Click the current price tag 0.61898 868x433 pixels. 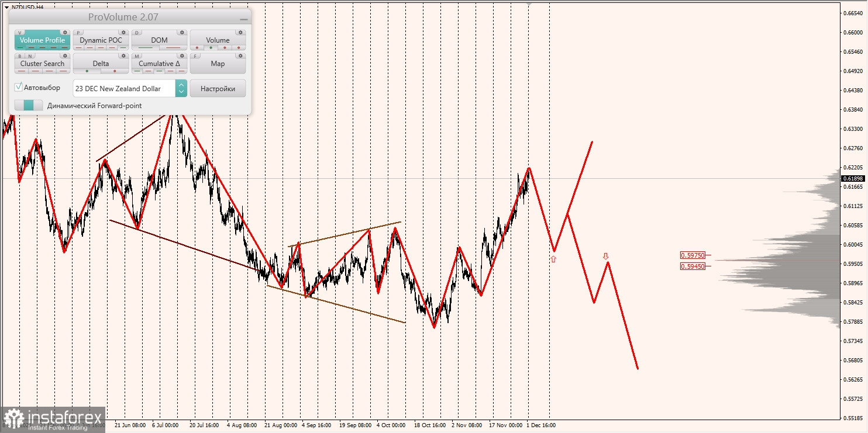(853, 178)
